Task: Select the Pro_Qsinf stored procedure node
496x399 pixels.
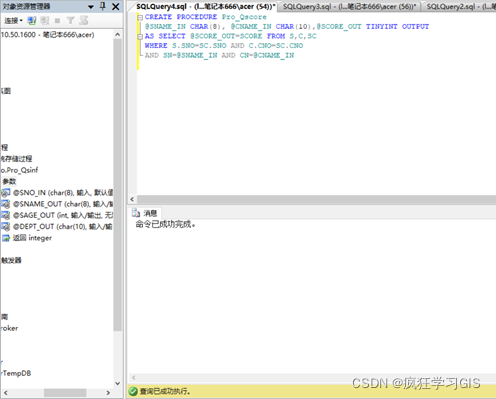Action: (19, 170)
